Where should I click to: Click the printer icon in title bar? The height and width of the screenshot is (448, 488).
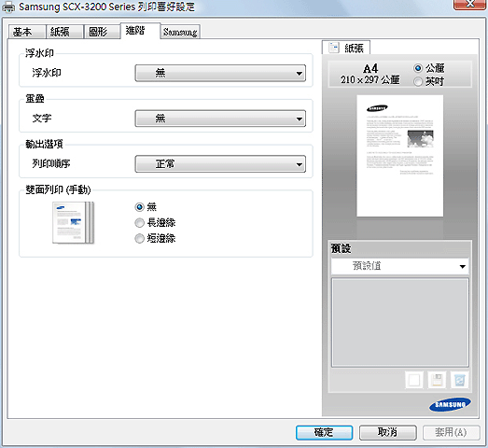click(8, 7)
